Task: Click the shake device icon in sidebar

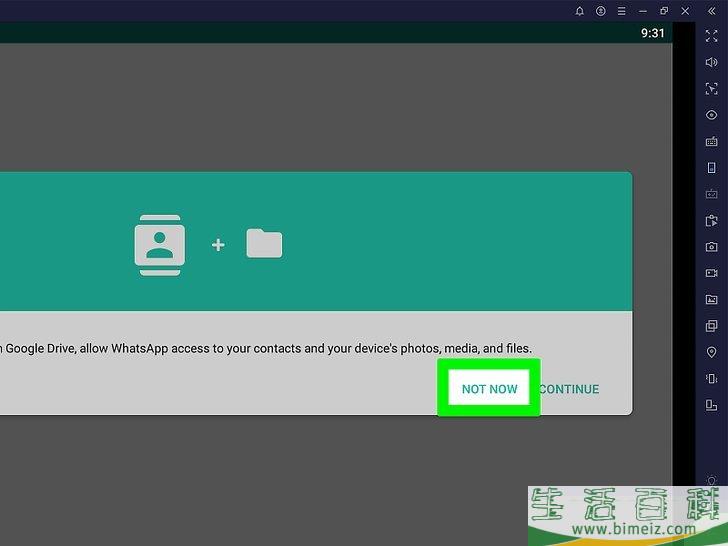Action: pos(711,379)
